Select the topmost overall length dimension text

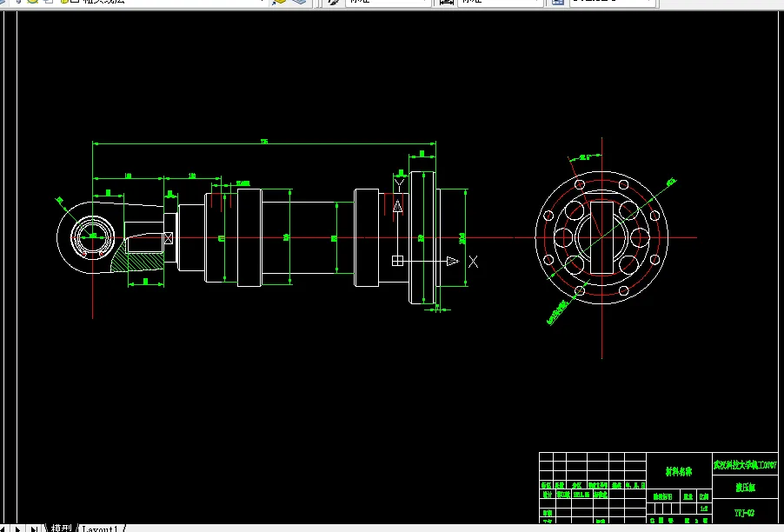pos(264,142)
